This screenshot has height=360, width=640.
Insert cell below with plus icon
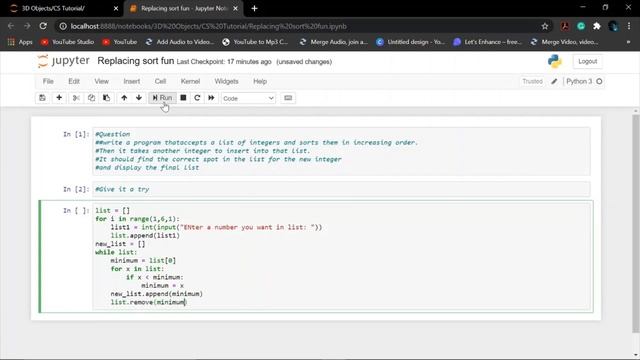(59, 98)
